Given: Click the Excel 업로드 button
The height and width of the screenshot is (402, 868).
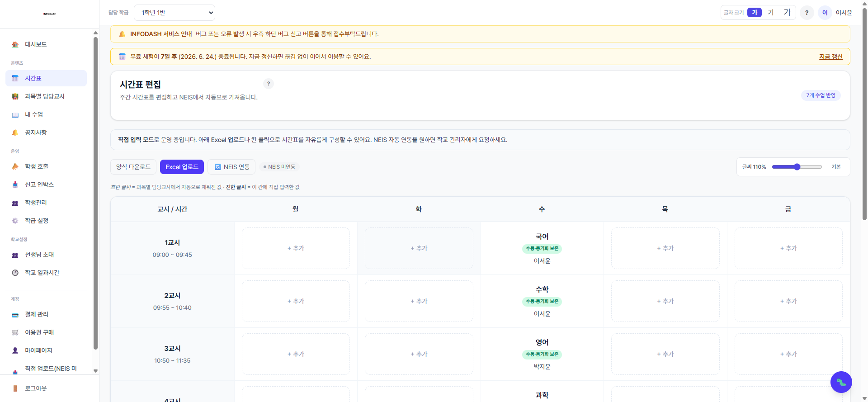Looking at the screenshot, I should [182, 167].
